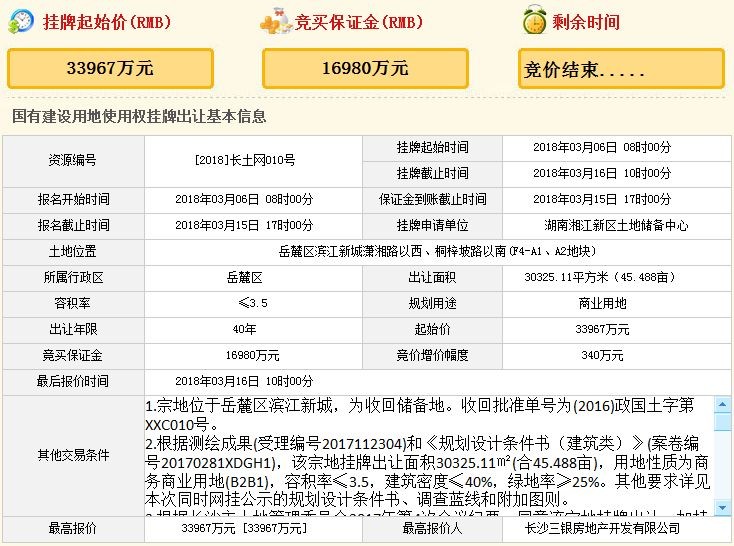Viewport: 734px width, 546px height.
Task: Click the 33967万元 starting price box
Action: (x=110, y=68)
